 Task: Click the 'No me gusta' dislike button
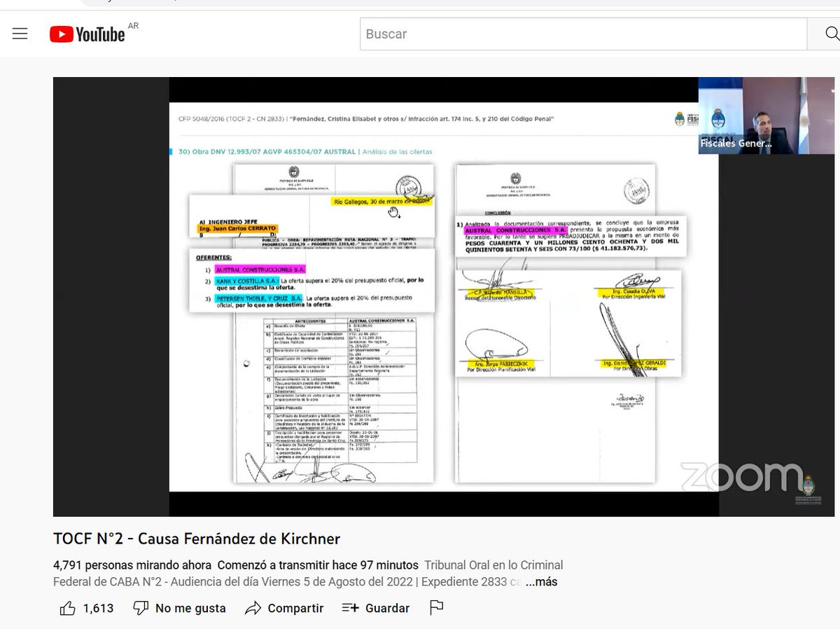coord(179,608)
